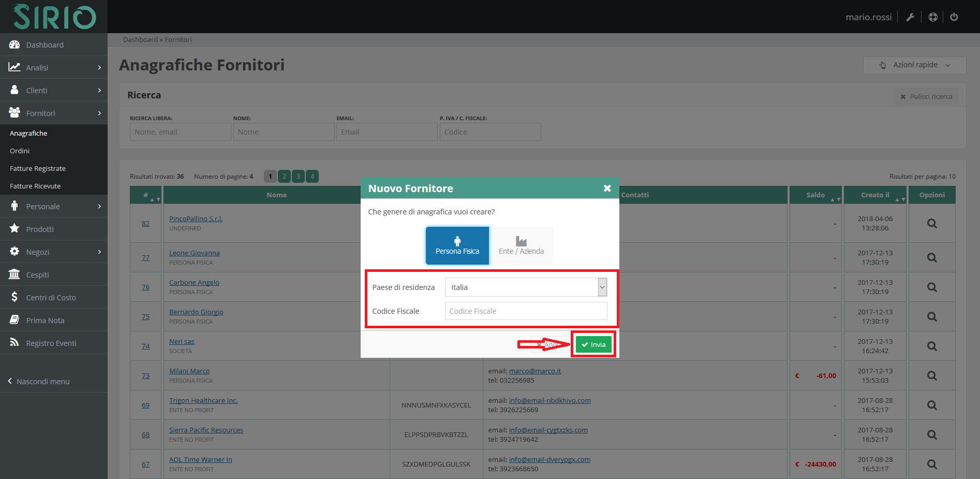Click magnifier icon for PincoPallino S.r.l. row

pos(931,224)
